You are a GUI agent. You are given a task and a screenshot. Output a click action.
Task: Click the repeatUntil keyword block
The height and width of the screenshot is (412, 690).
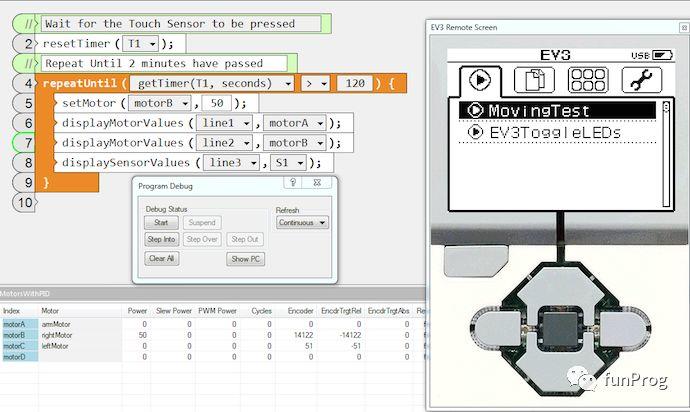80,83
